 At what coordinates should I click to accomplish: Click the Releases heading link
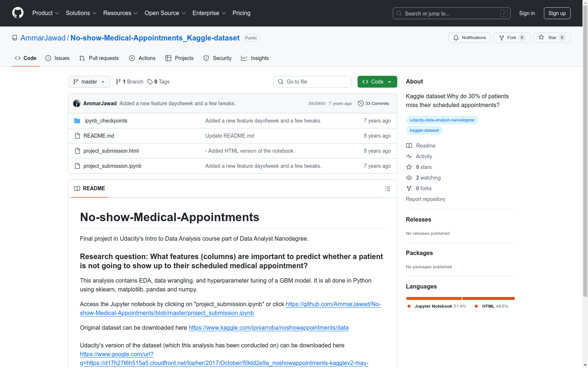point(419,219)
